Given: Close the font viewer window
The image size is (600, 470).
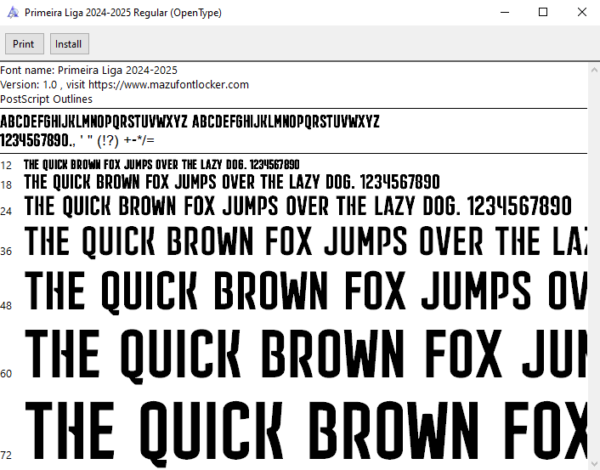Looking at the screenshot, I should click(x=582, y=12).
